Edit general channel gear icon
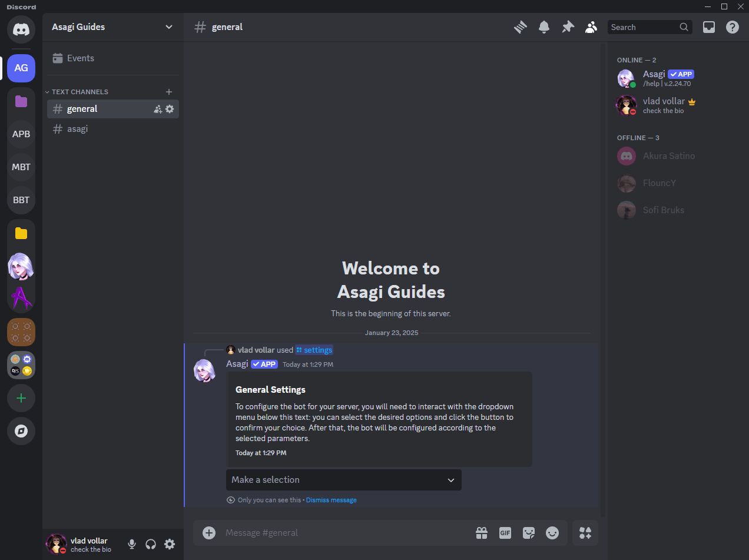Viewport: 749px width, 560px height. (x=170, y=109)
